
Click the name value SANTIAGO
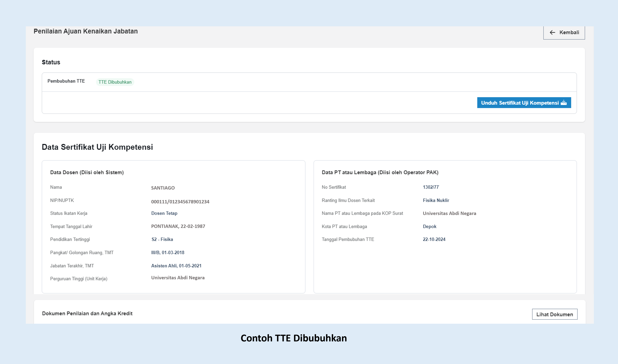click(x=163, y=188)
